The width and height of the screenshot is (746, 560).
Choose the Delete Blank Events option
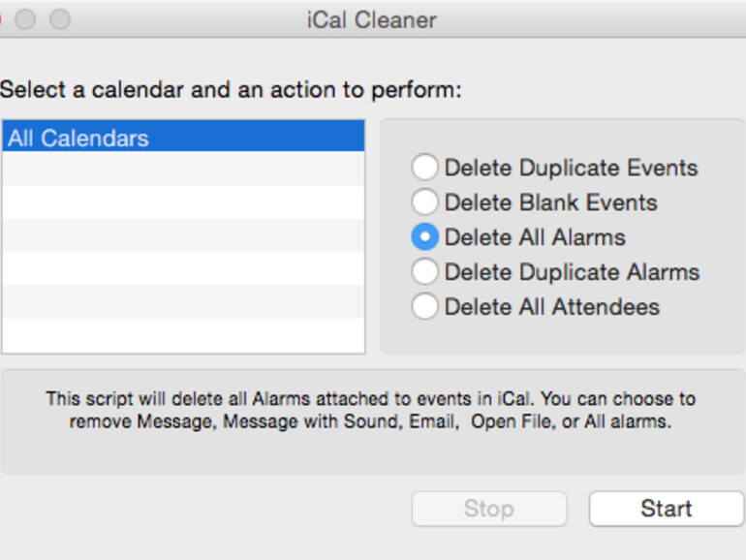point(425,202)
